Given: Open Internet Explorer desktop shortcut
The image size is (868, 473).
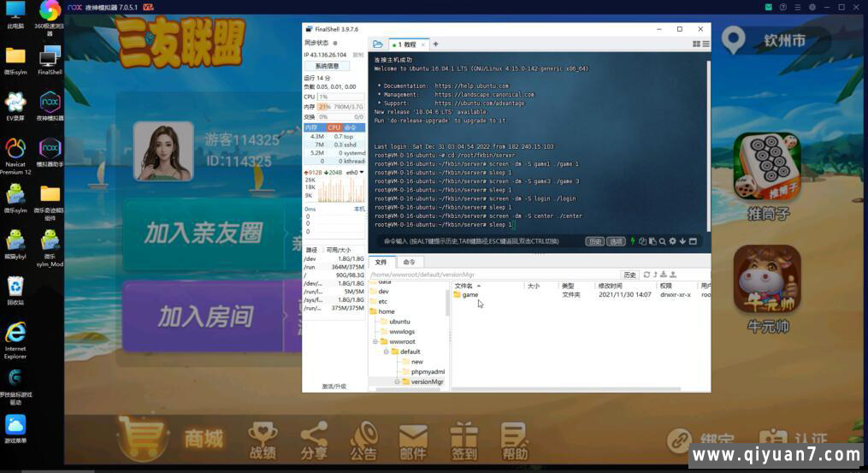Looking at the screenshot, I should [15, 337].
